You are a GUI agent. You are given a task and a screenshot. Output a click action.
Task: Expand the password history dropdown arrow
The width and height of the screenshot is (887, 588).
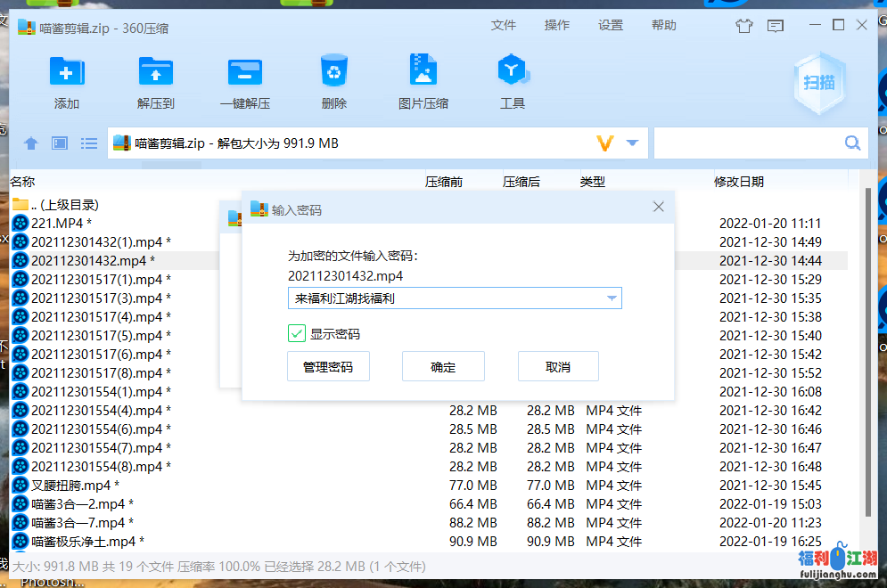(612, 298)
